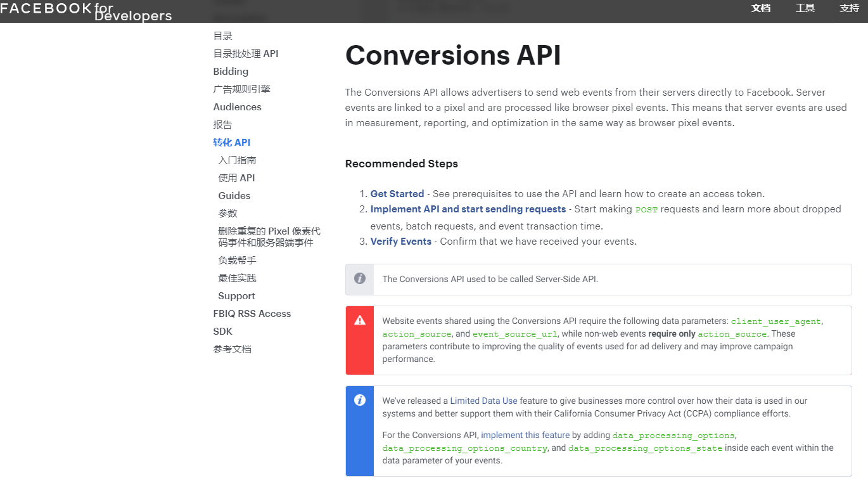Open the 支持 top menu

click(849, 8)
